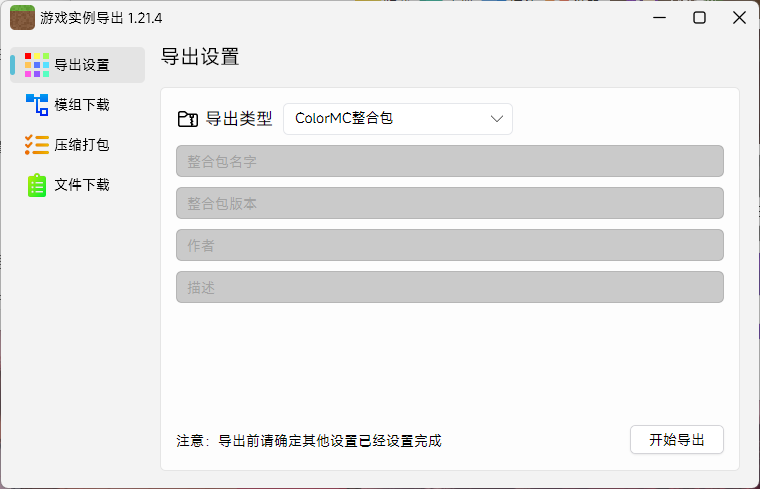Image resolution: width=760 pixels, height=489 pixels.
Task: Select the 作者 text field
Action: tap(449, 245)
